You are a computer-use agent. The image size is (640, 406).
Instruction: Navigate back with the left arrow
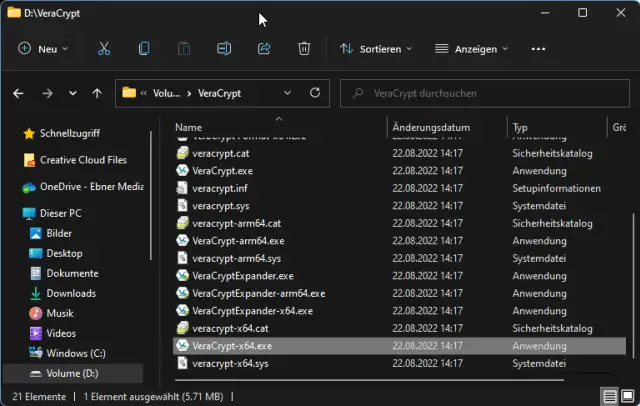(x=18, y=93)
